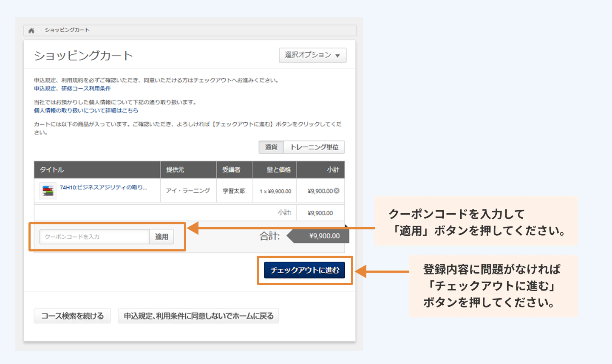The width and height of the screenshot is (612, 364).
Task: Click the 量と価格 column header
Action: click(278, 169)
